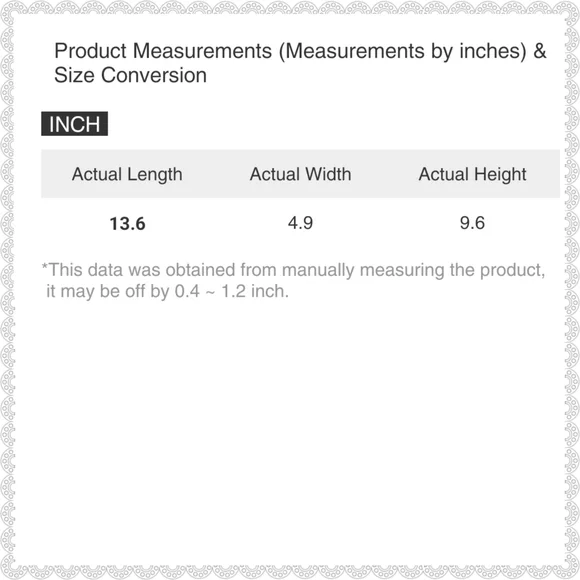
Task: Click the ornamental top-right border corner
Action: pyautogui.click(x=572, y=8)
